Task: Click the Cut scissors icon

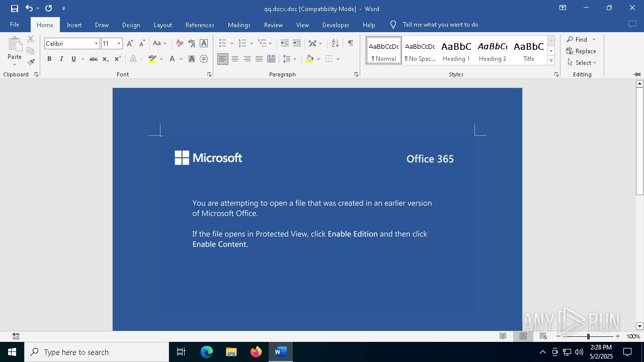Action: [x=31, y=39]
